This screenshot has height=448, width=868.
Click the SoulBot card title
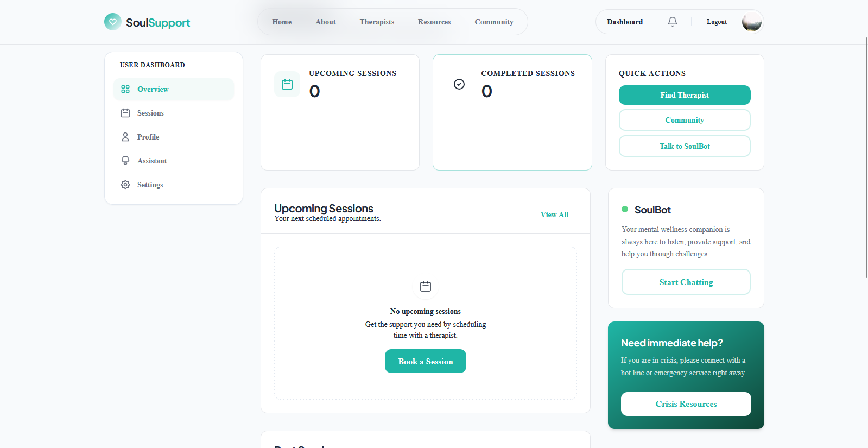click(x=652, y=210)
